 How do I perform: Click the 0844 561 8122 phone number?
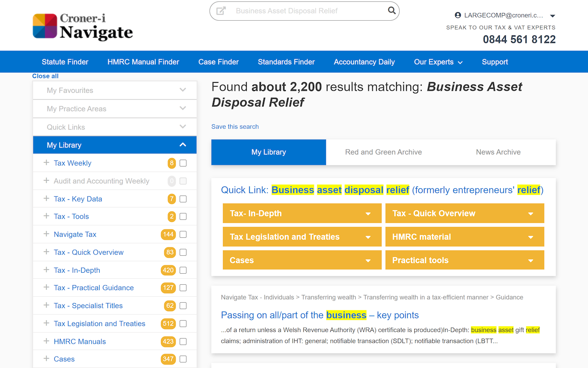pyautogui.click(x=519, y=40)
